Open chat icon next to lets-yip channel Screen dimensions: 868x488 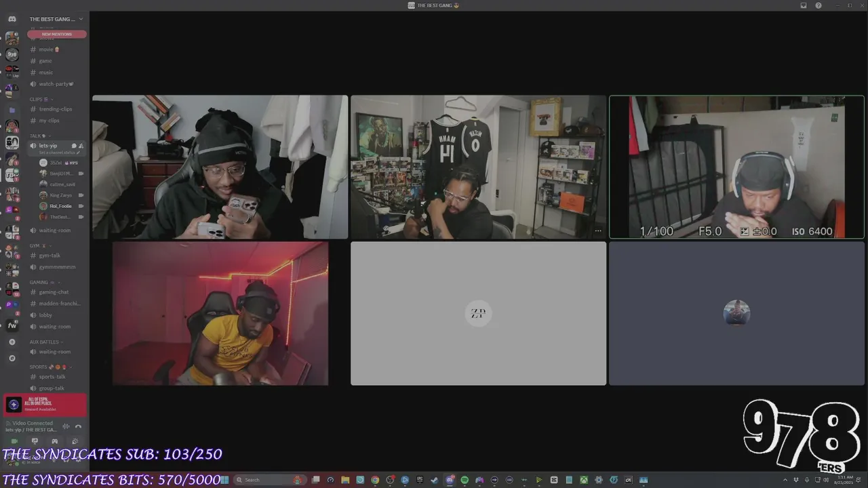click(x=74, y=146)
